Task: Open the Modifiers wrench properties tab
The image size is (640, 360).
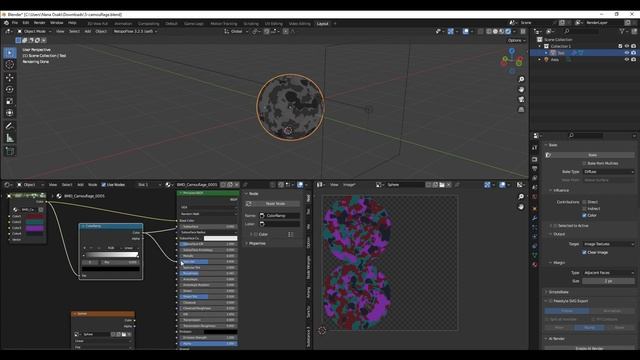Action: tap(535, 218)
